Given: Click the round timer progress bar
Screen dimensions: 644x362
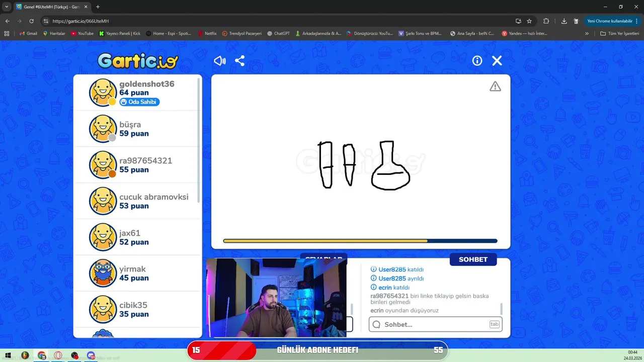Looking at the screenshot, I should coord(360,241).
